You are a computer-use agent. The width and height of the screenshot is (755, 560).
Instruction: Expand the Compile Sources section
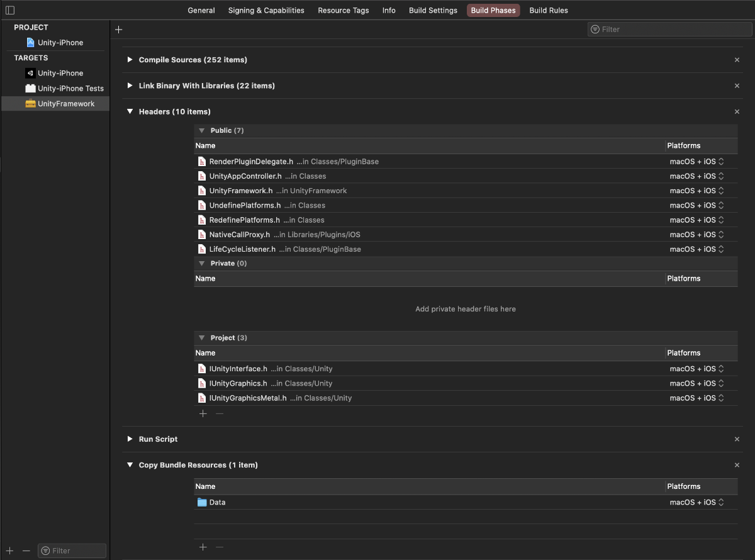point(130,60)
